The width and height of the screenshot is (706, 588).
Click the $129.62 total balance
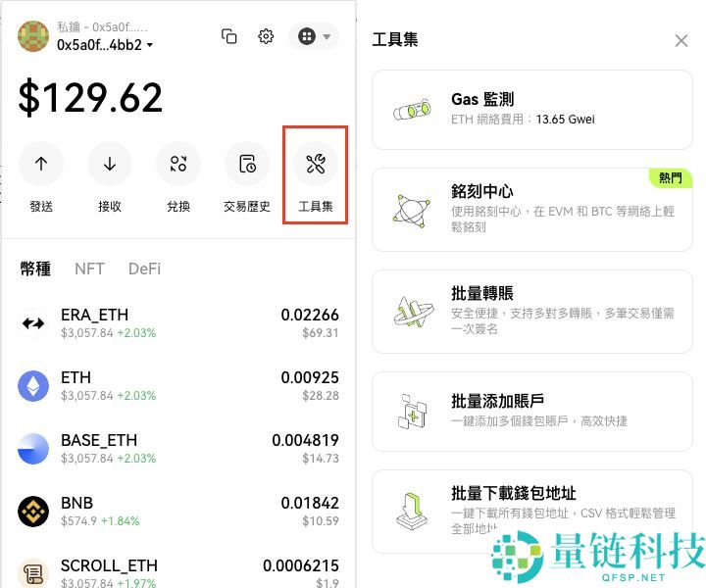tap(90, 97)
